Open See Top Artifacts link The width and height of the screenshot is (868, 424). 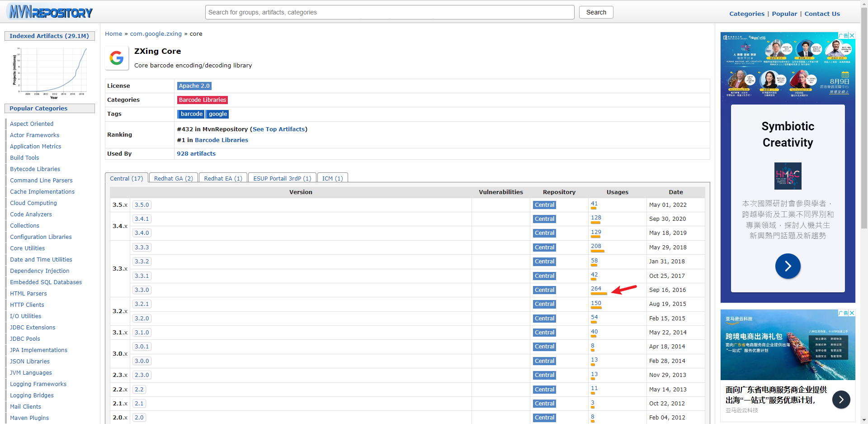(279, 129)
